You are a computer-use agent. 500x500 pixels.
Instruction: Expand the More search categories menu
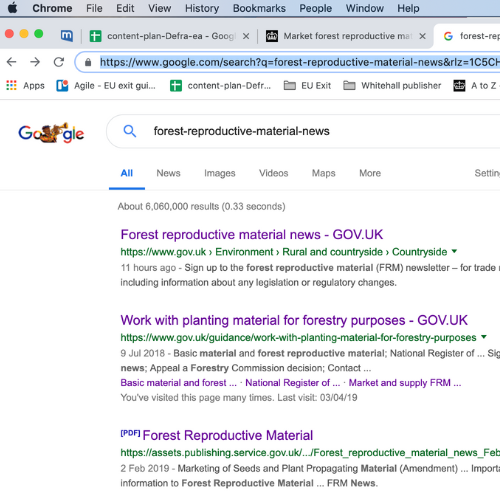tap(370, 173)
